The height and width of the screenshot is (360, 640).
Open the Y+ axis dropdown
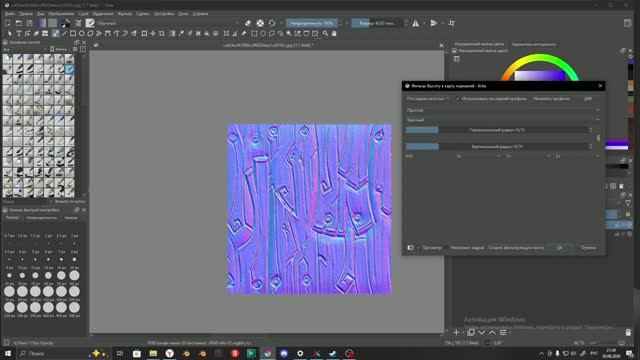527,156
